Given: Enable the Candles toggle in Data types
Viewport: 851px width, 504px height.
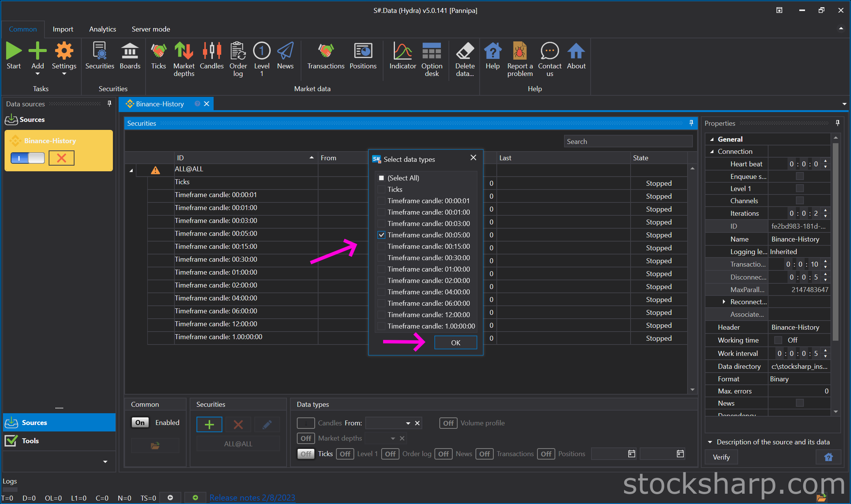Looking at the screenshot, I should (x=306, y=422).
